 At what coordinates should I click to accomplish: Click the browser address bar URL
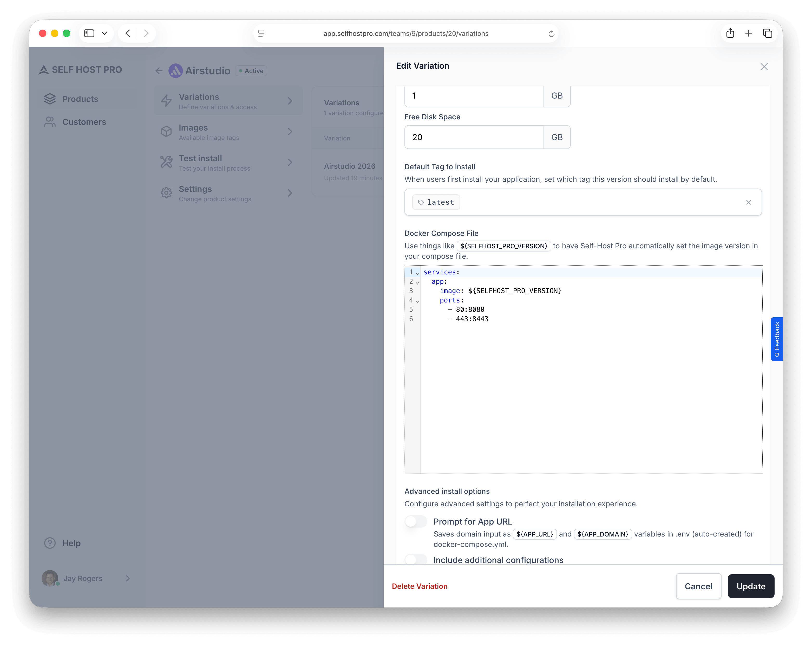click(406, 34)
